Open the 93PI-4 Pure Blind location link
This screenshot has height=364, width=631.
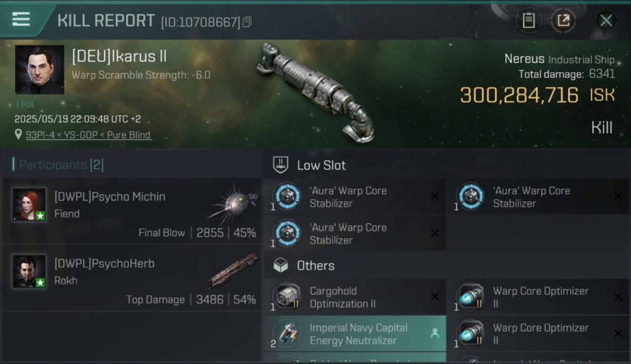[88, 135]
